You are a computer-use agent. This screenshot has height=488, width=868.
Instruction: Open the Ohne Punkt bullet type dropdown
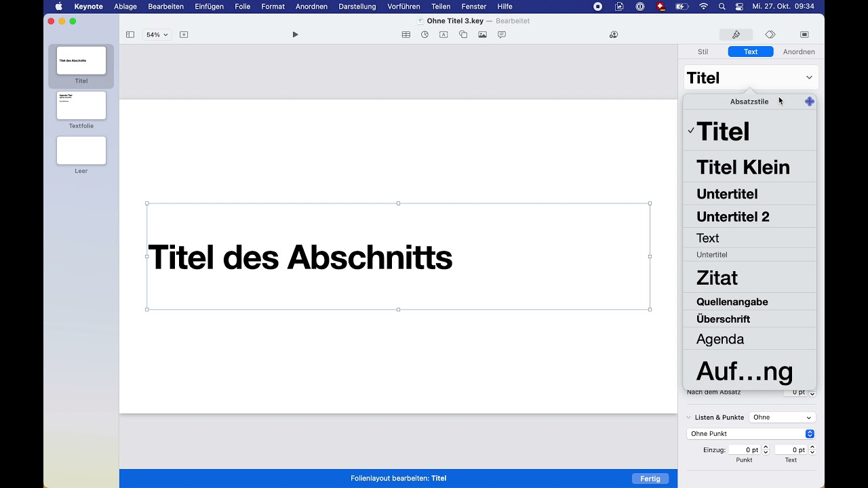click(x=751, y=434)
